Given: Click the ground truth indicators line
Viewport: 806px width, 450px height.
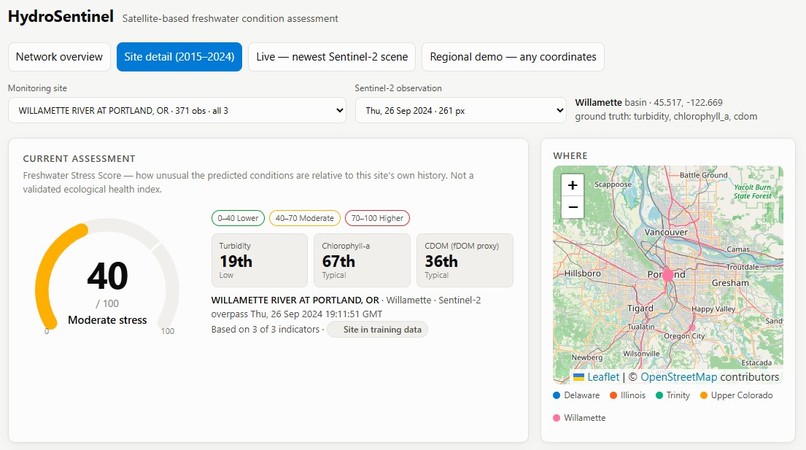Looking at the screenshot, I should coord(666,116).
